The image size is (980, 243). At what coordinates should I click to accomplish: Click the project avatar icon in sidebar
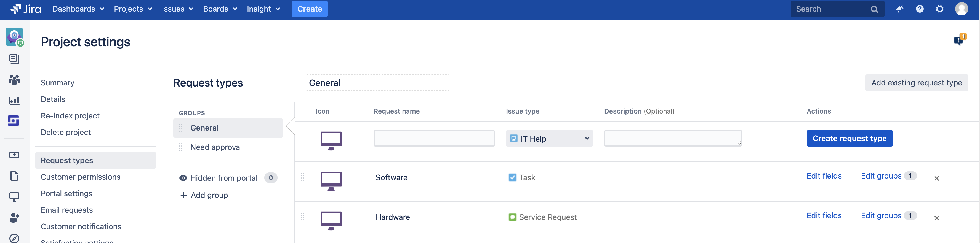point(14,37)
